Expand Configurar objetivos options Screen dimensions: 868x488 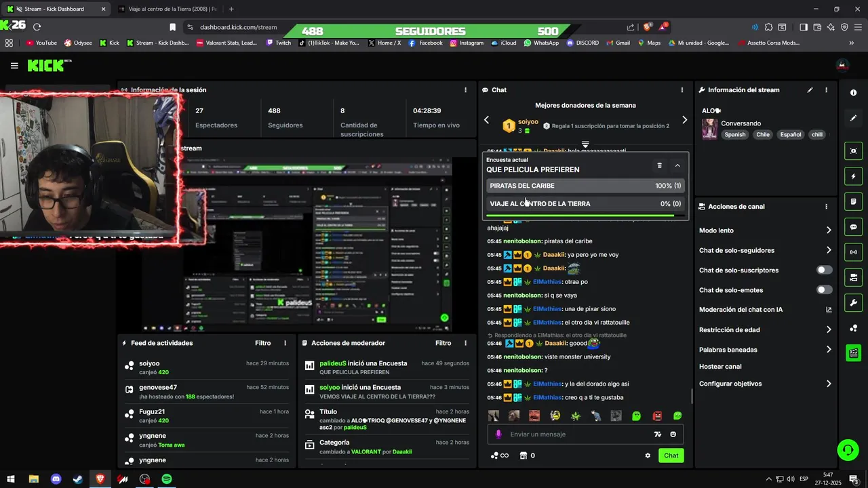coord(828,384)
